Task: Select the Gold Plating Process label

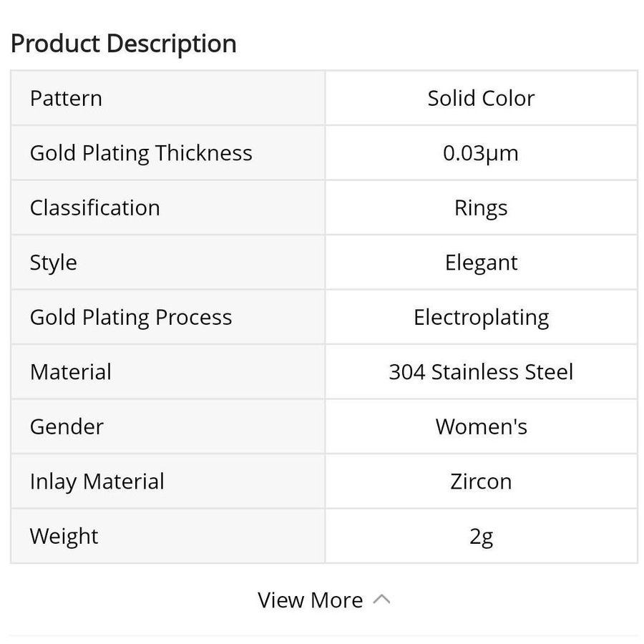Action: point(131,317)
